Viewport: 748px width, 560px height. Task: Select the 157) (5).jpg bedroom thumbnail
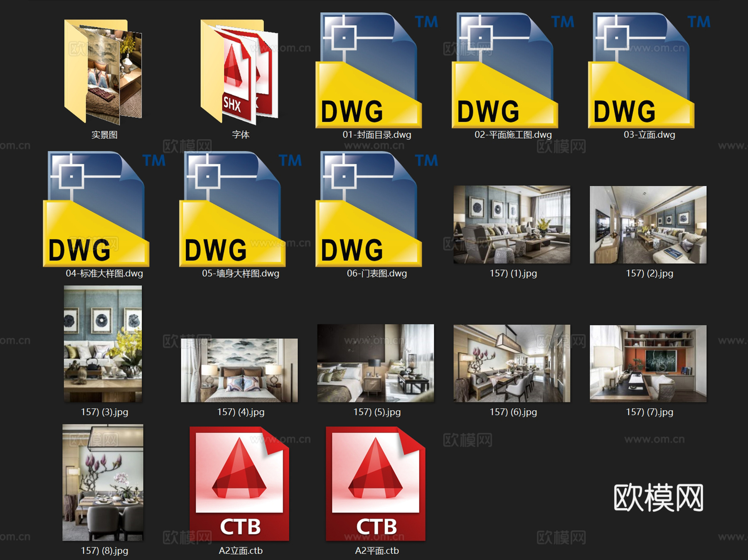point(376,363)
